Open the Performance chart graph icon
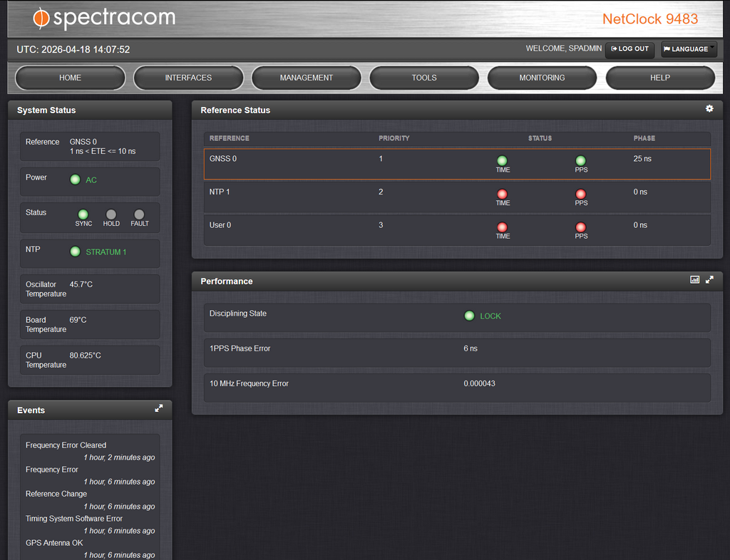 (695, 280)
